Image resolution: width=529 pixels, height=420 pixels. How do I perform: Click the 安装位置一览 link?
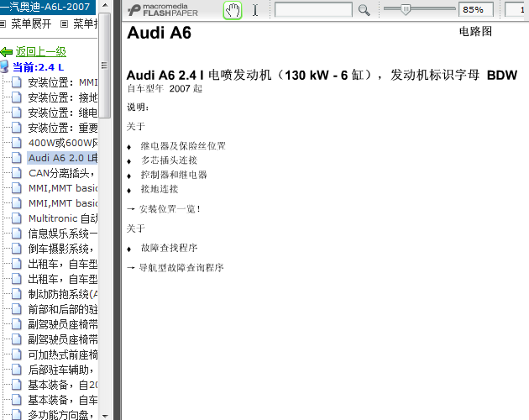170,209
